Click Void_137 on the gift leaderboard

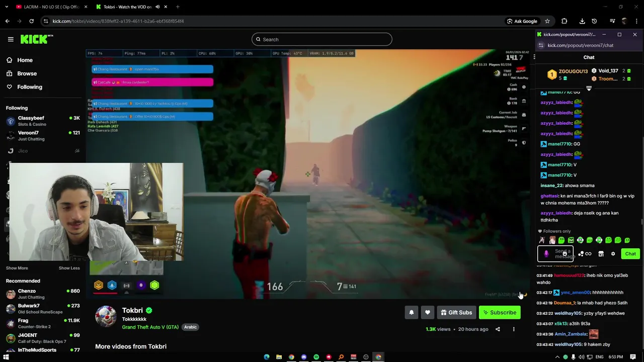tap(608, 71)
